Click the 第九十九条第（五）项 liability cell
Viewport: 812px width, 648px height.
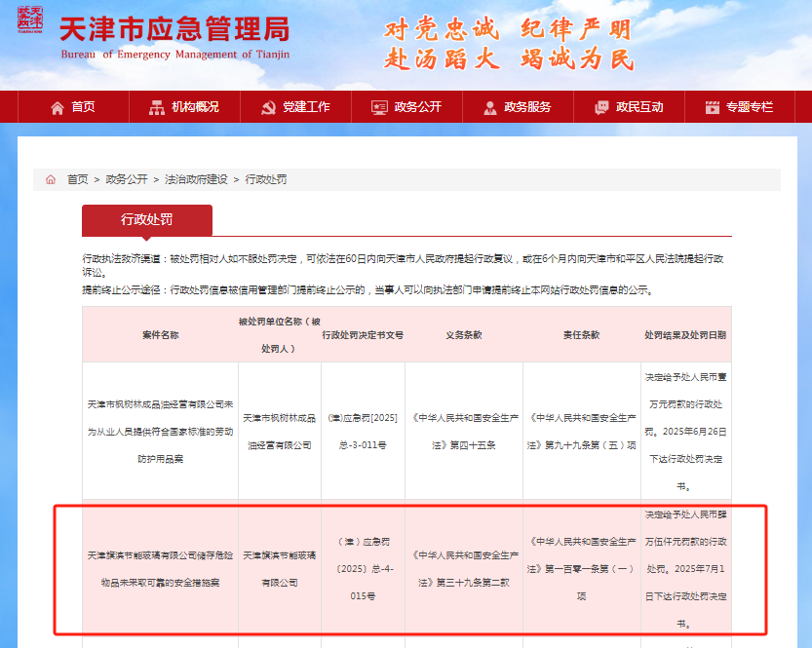click(582, 431)
